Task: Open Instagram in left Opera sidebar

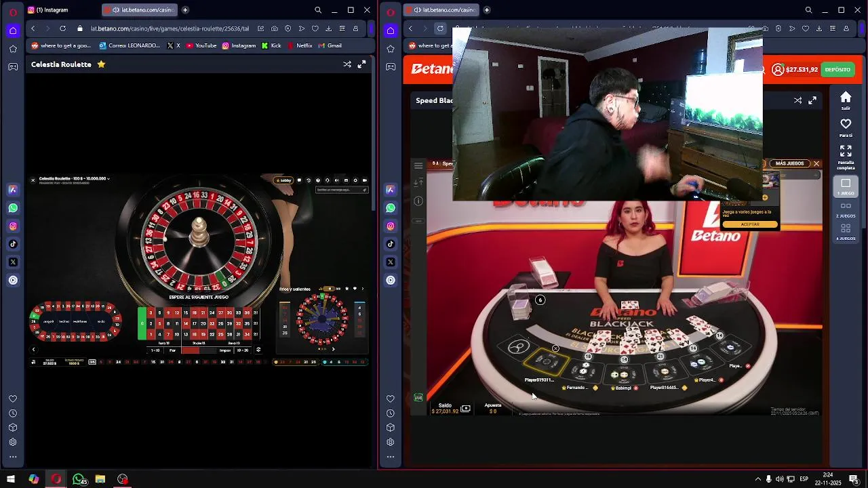Action: [13, 226]
